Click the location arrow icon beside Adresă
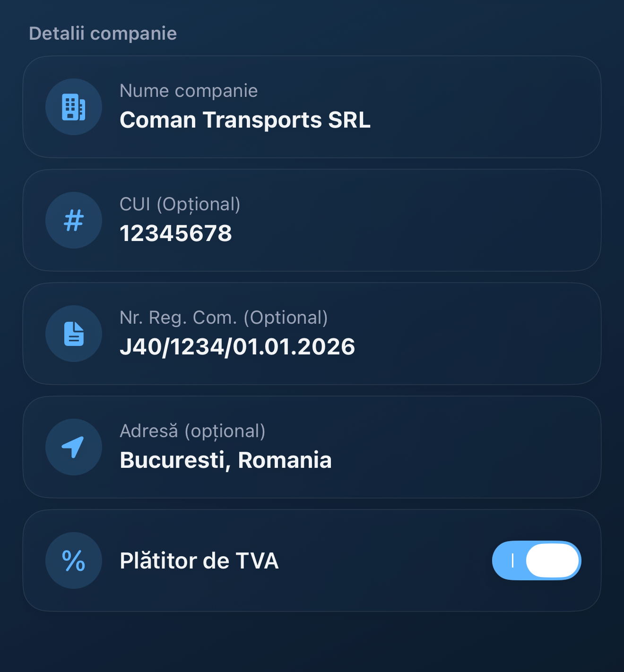 coord(74,447)
